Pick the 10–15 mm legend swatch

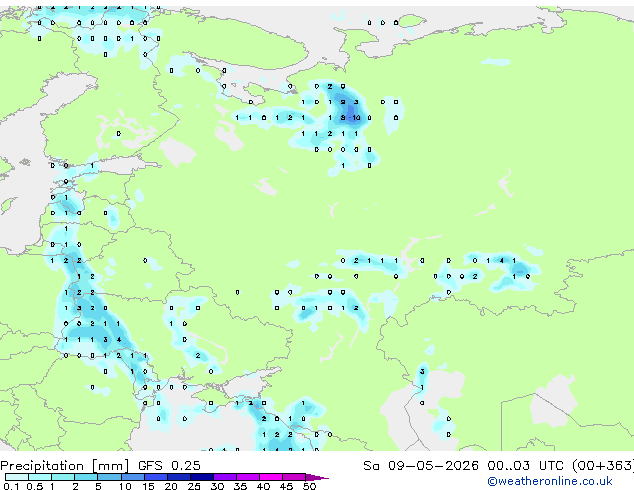tap(132, 477)
